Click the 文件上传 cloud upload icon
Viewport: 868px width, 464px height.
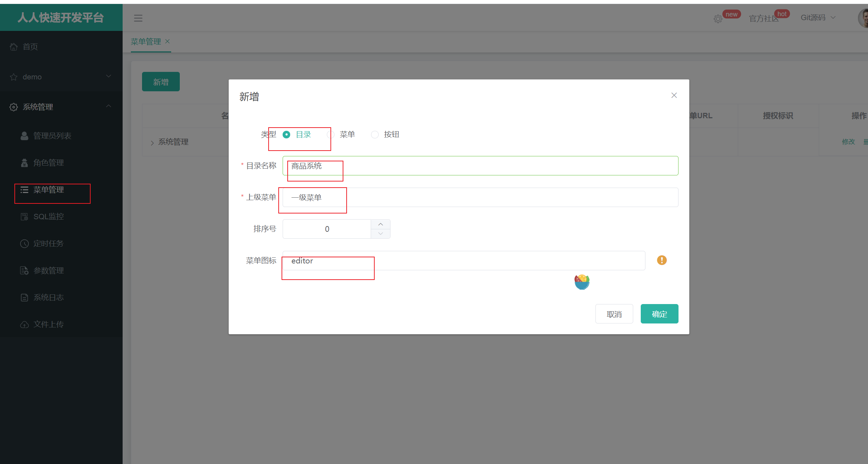[24, 325]
